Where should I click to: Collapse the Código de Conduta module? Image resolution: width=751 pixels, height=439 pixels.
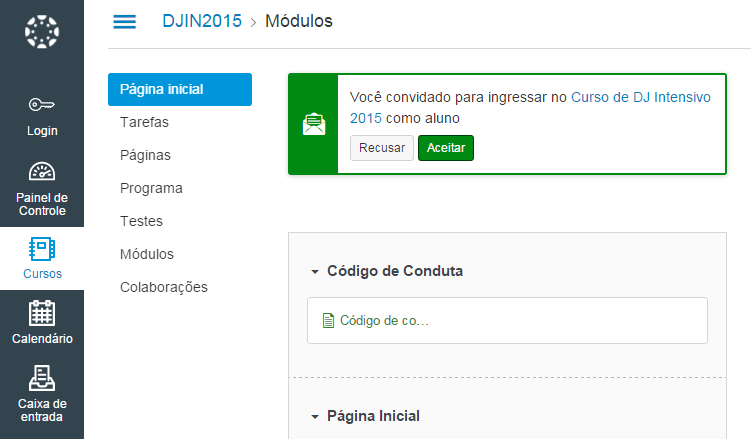[x=315, y=271]
